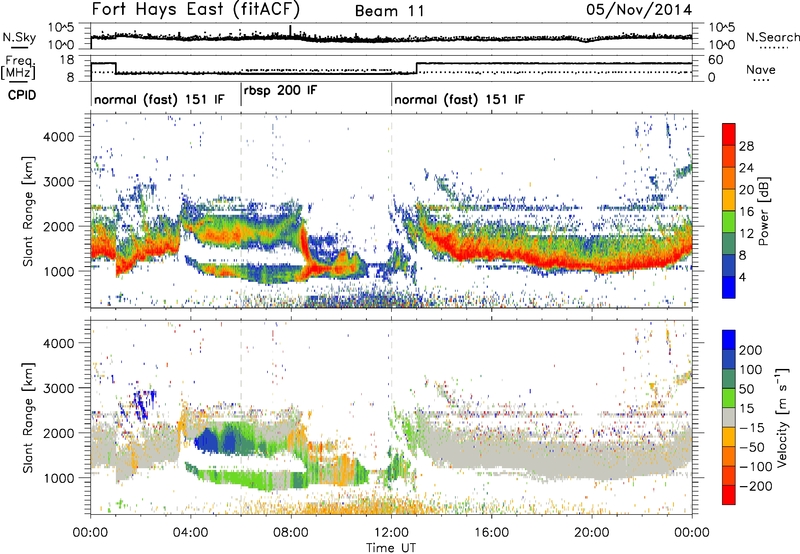
Task: Click the 'Power [dB]' colorbar label
Action: click(x=763, y=212)
